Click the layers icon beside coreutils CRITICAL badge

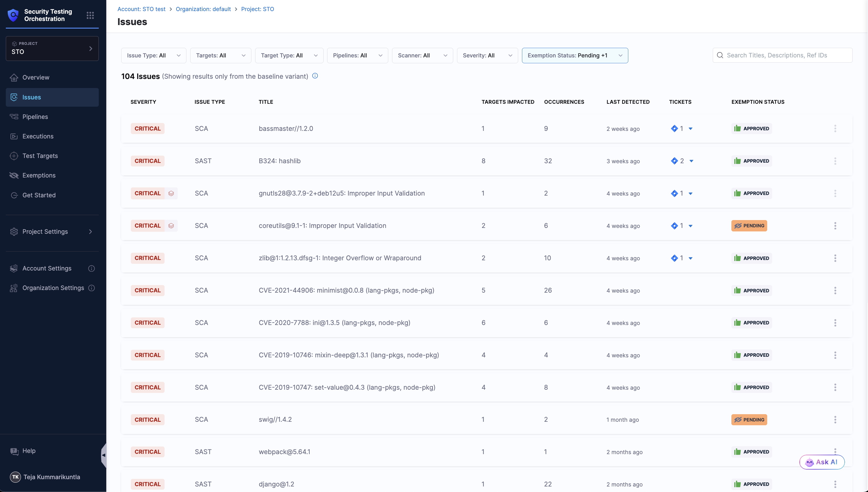point(171,226)
